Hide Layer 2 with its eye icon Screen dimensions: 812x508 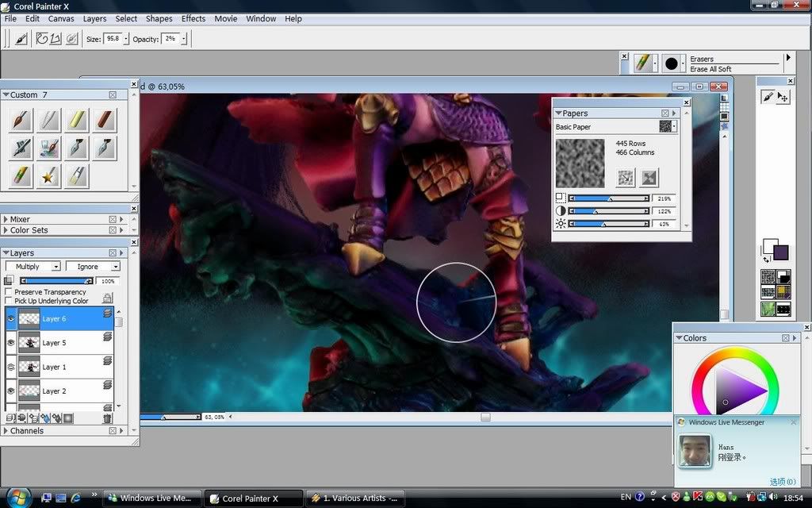pyautogui.click(x=11, y=391)
